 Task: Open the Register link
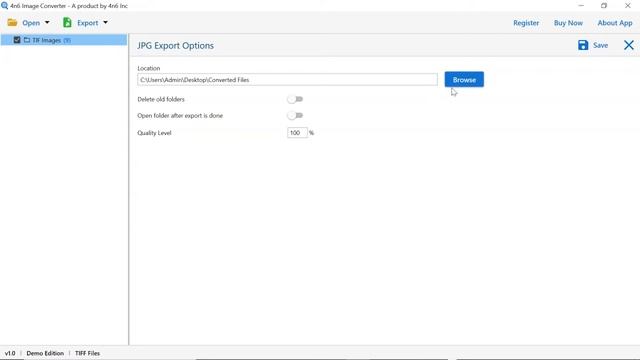click(x=526, y=23)
